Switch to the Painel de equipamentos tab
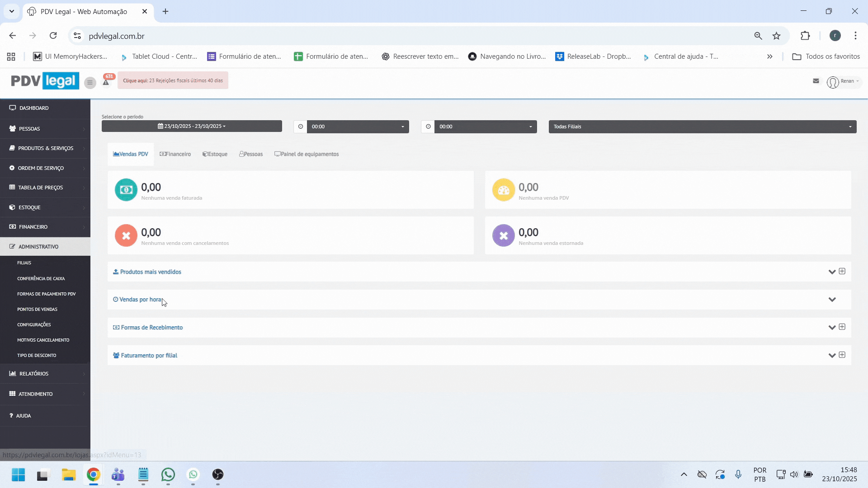 (307, 154)
